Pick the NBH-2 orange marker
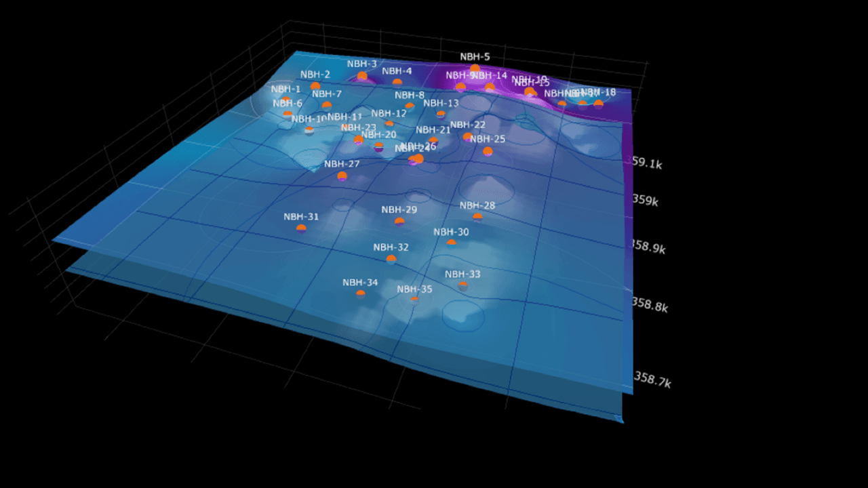 point(315,86)
